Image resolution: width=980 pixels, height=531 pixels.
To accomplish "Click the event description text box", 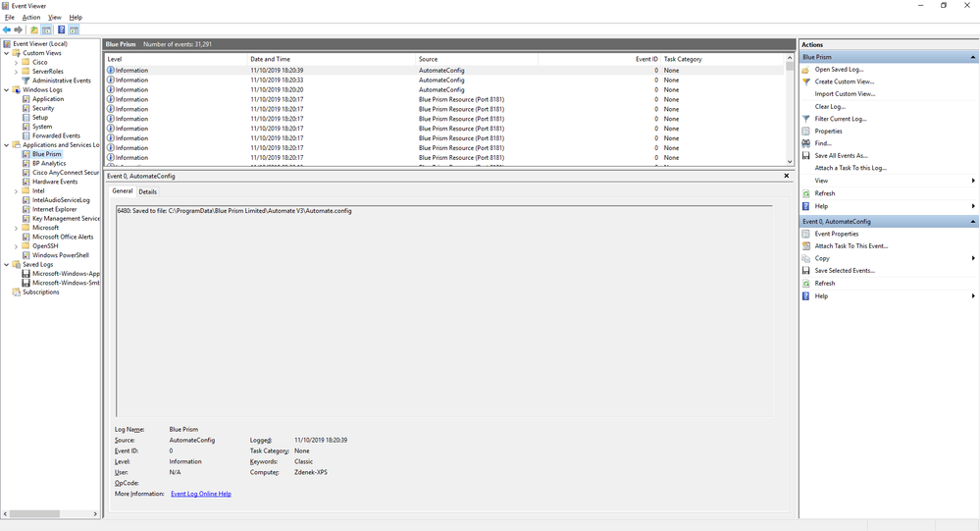I will [x=443, y=311].
